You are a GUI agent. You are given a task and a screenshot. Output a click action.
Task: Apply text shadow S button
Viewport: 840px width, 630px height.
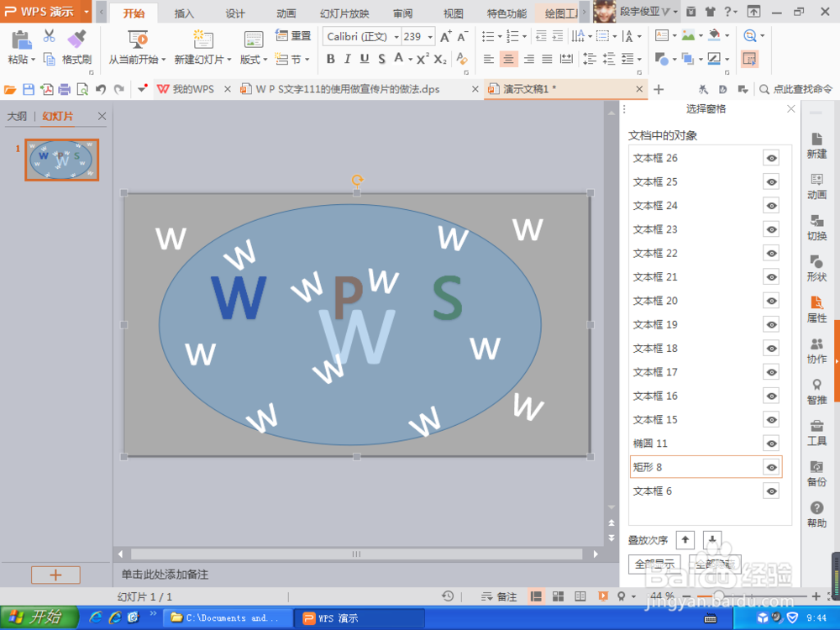pos(381,59)
